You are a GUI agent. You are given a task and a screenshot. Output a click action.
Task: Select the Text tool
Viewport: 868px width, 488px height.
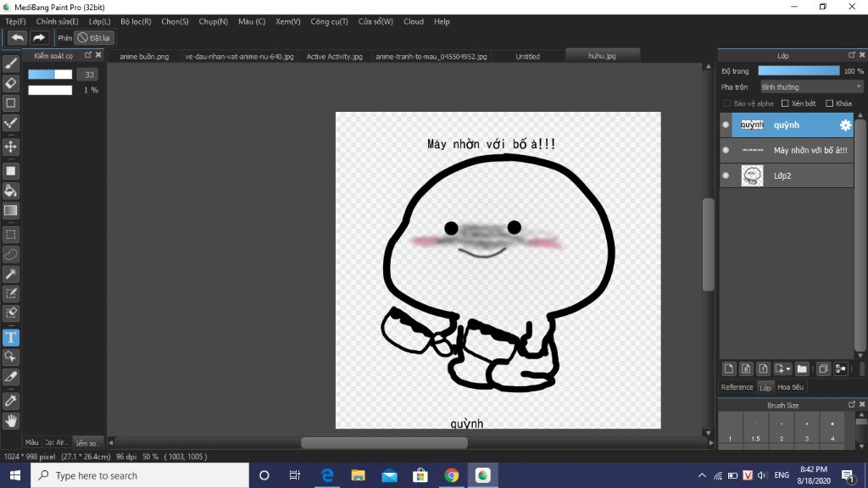click(x=10, y=337)
